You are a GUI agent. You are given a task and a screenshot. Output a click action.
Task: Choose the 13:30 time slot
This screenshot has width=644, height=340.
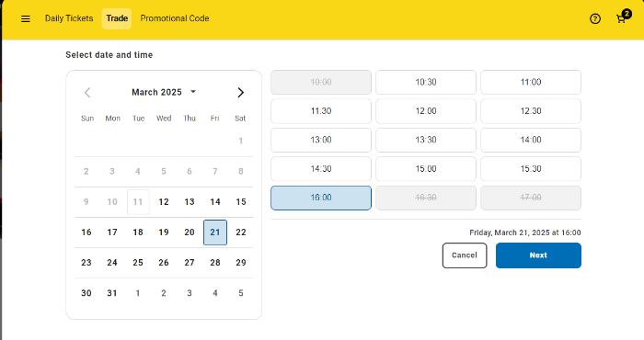click(426, 140)
